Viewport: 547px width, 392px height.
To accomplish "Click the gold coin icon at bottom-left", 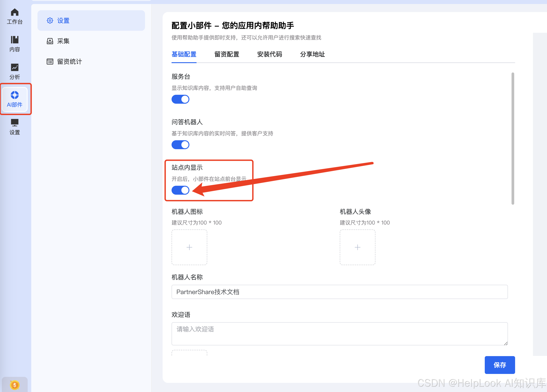I will pyautogui.click(x=15, y=385).
